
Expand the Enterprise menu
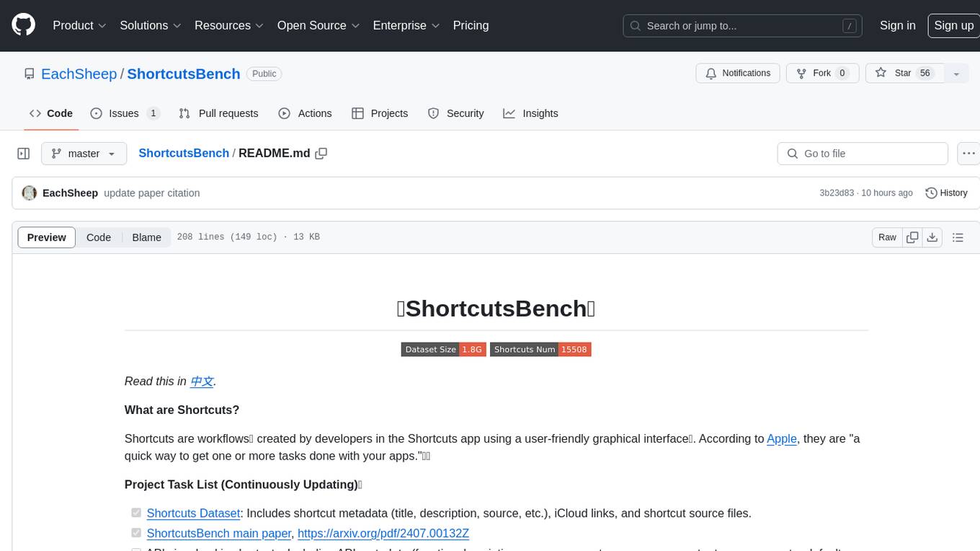click(406, 25)
